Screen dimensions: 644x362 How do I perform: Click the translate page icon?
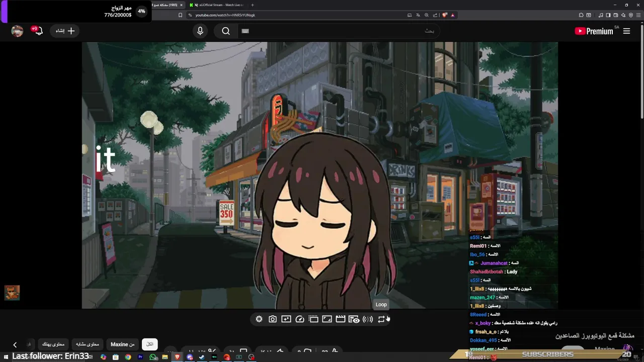(x=418, y=15)
